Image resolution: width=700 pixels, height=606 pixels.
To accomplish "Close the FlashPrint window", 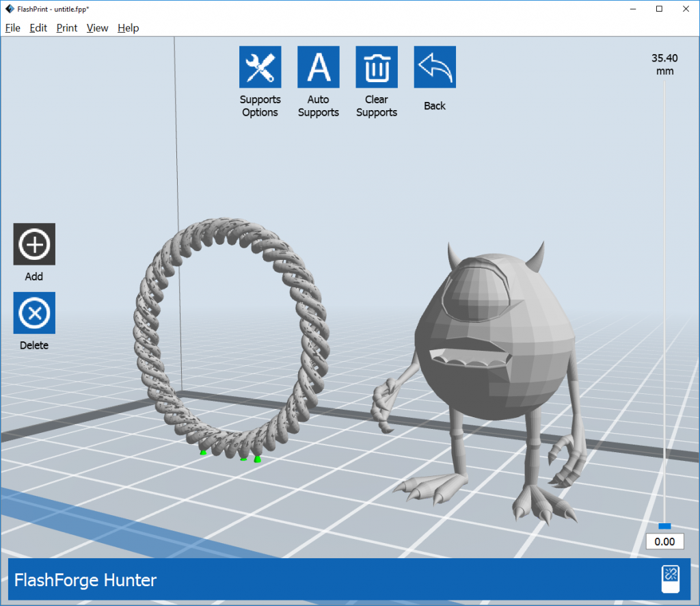I will click(686, 9).
